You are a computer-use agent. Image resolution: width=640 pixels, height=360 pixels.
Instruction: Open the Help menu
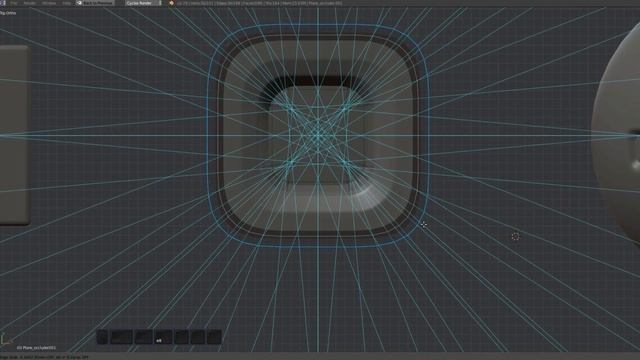67,3
